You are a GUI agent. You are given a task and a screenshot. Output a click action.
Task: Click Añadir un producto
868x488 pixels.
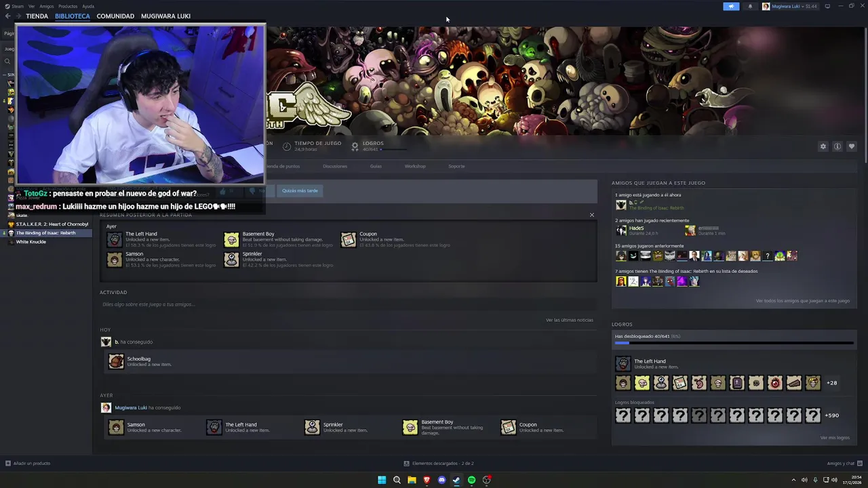(x=28, y=464)
